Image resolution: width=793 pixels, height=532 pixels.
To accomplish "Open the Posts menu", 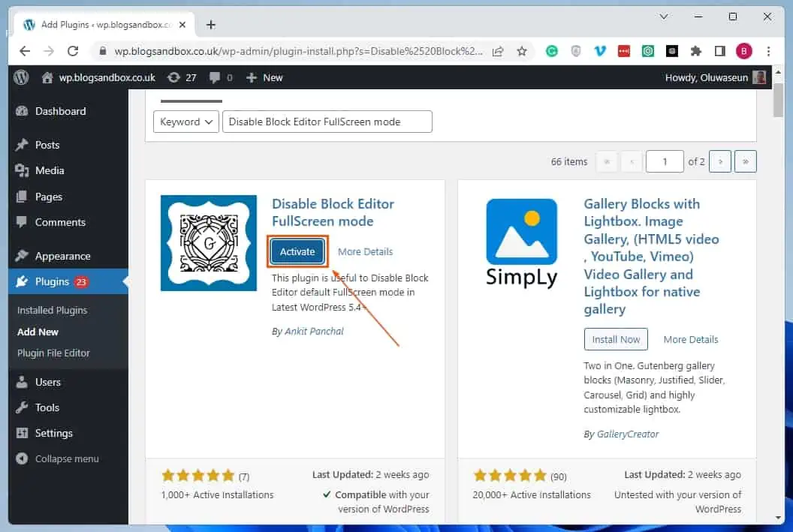I will 47,145.
